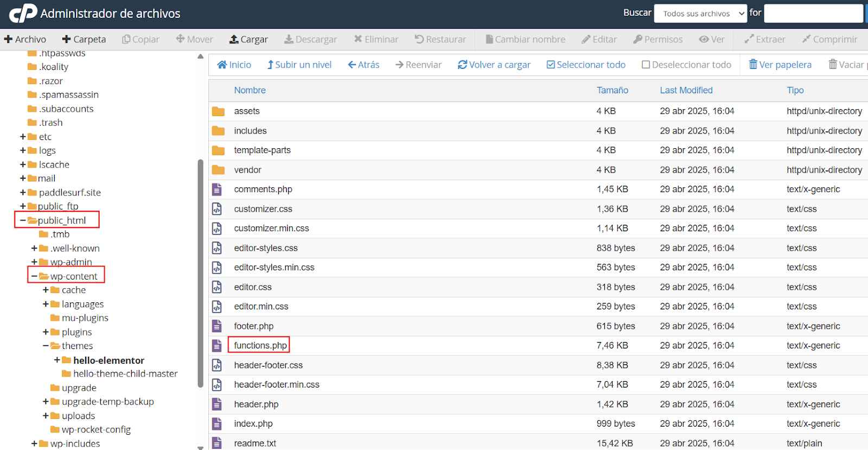
Task: Click the Reenviar forward button
Action: point(418,65)
